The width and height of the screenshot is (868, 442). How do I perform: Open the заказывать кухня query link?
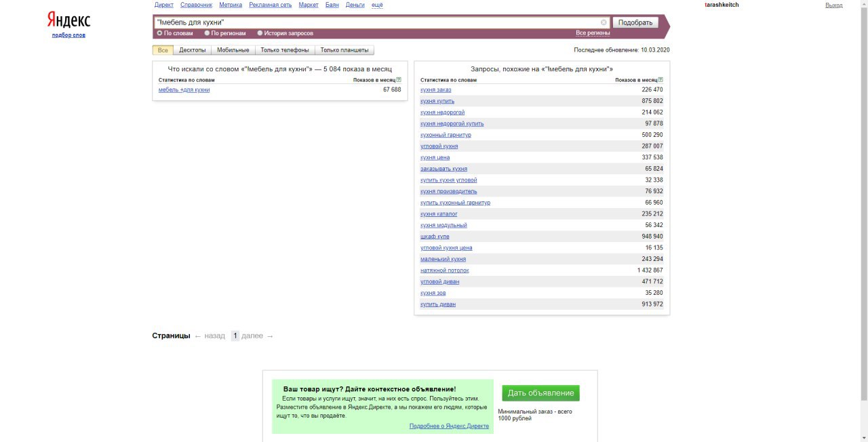443,169
